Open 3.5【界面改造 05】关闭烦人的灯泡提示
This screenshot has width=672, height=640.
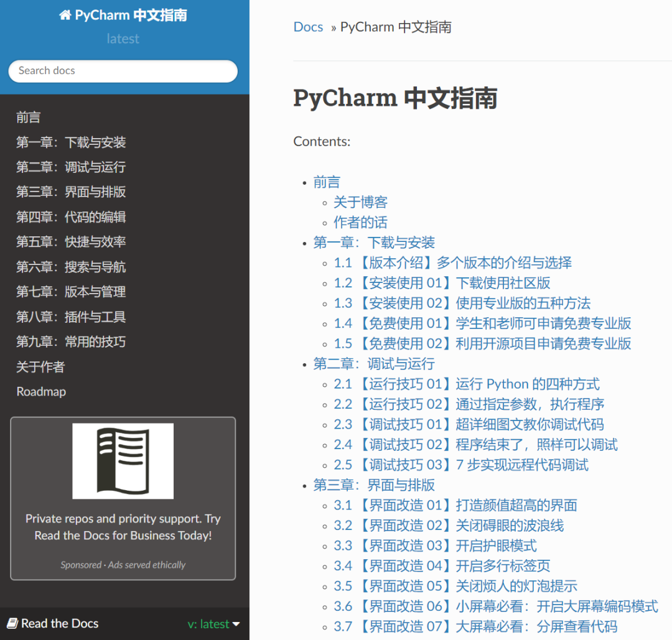coord(455,586)
